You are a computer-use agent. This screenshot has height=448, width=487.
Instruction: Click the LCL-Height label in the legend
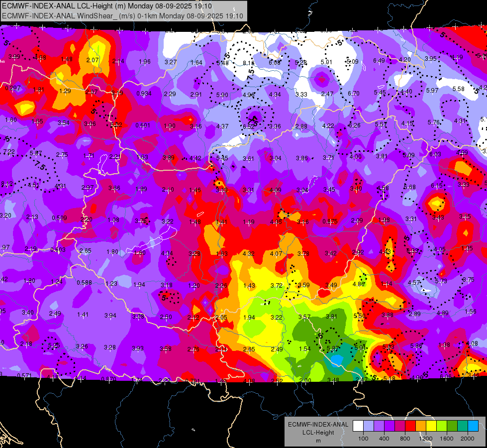click(318, 433)
